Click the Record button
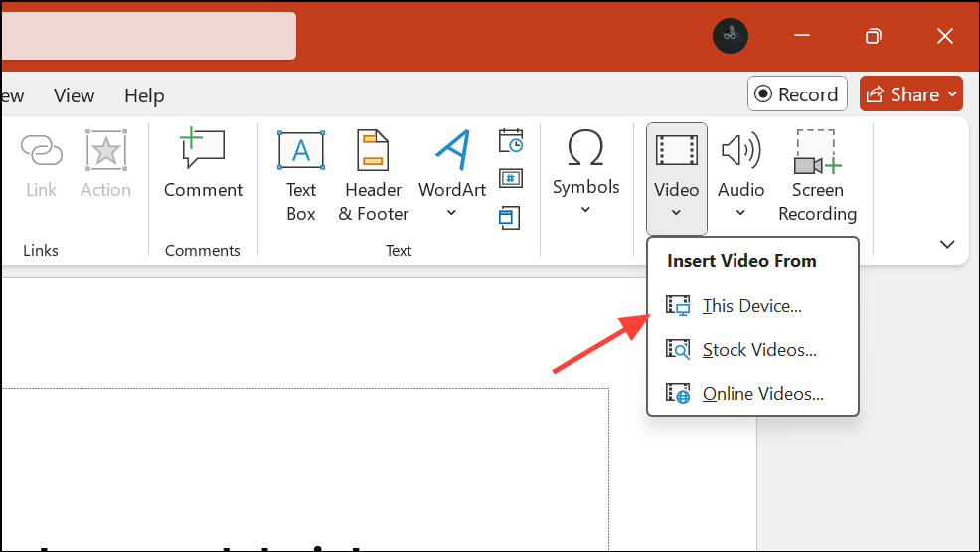 tap(797, 94)
